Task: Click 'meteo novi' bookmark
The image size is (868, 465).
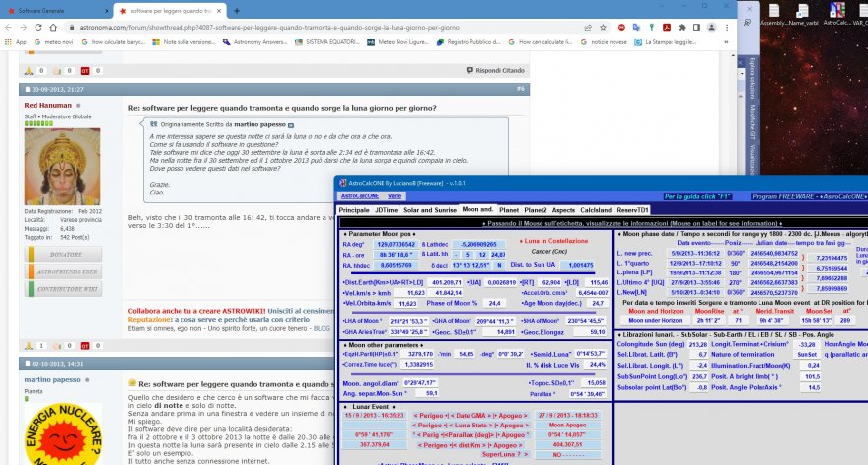Action: click(53, 42)
